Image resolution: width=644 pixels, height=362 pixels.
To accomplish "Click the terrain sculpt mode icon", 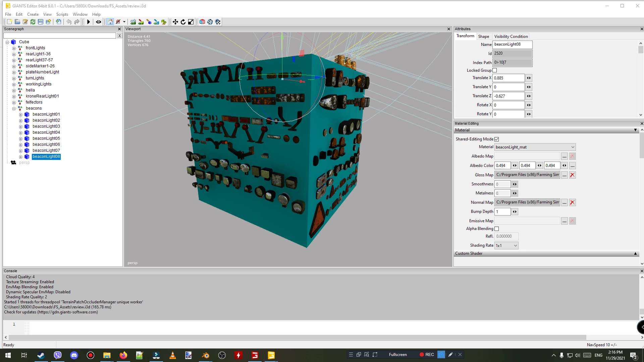I will click(x=133, y=22).
